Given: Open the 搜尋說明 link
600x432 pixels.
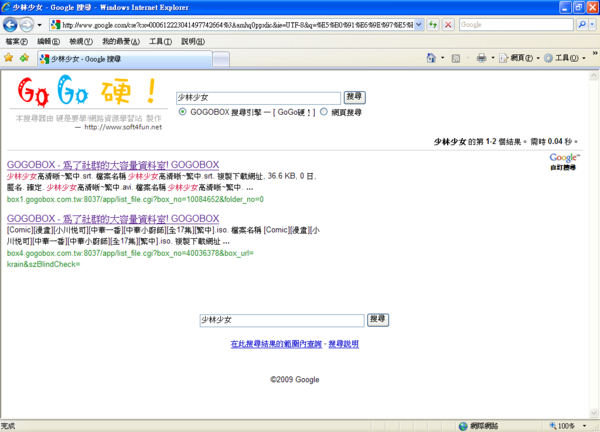Looking at the screenshot, I should point(344,344).
